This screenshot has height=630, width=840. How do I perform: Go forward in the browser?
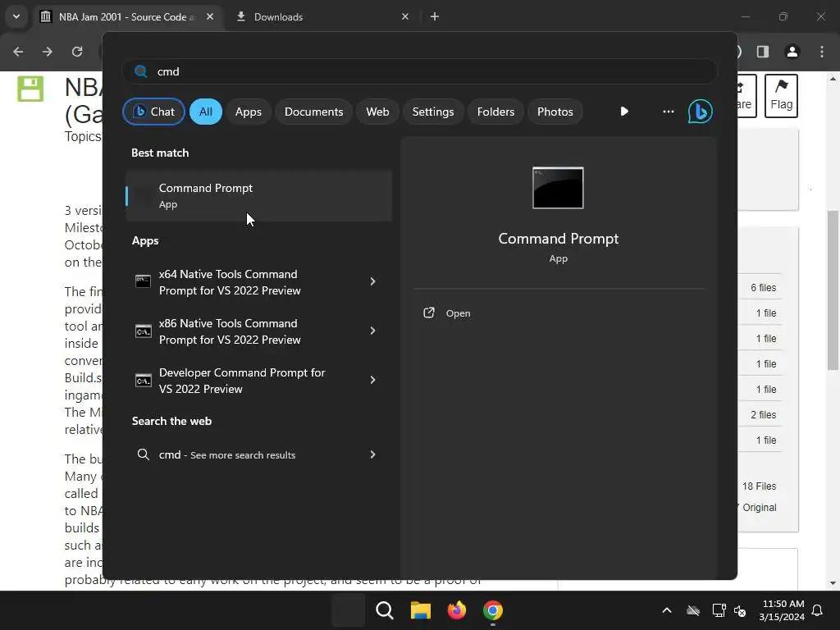[48, 52]
